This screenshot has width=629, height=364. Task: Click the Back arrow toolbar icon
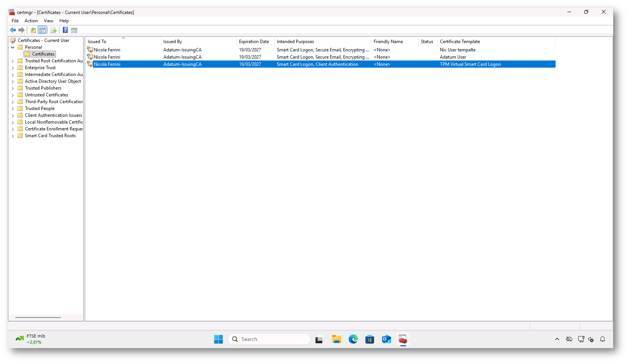(x=13, y=30)
